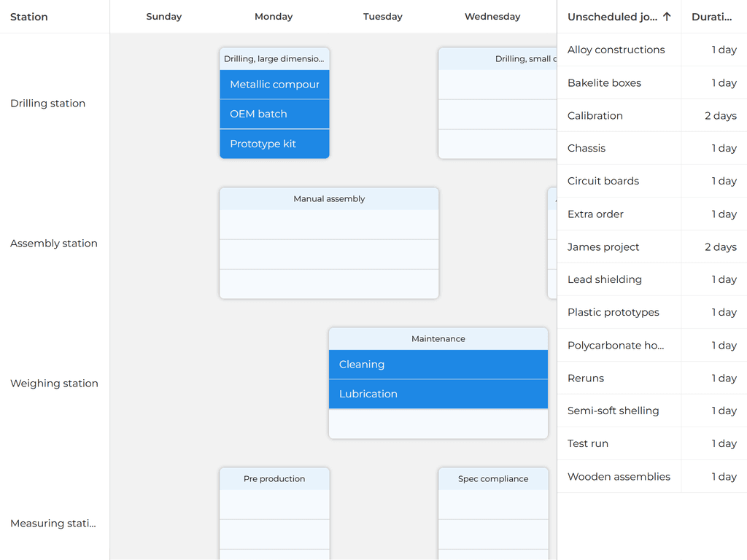This screenshot has height=560, width=747.
Task: Select the Drilling station row label
Action: pos(47,103)
